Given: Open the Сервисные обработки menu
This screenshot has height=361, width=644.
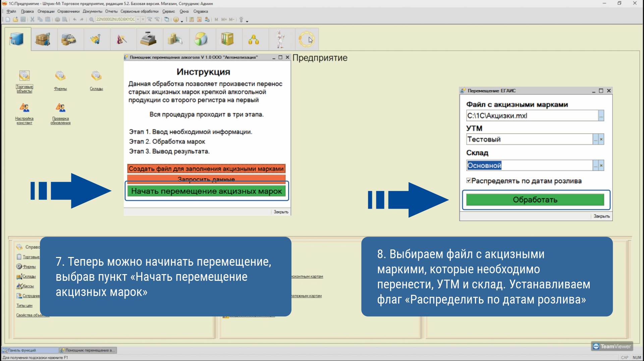Looking at the screenshot, I should click(139, 11).
